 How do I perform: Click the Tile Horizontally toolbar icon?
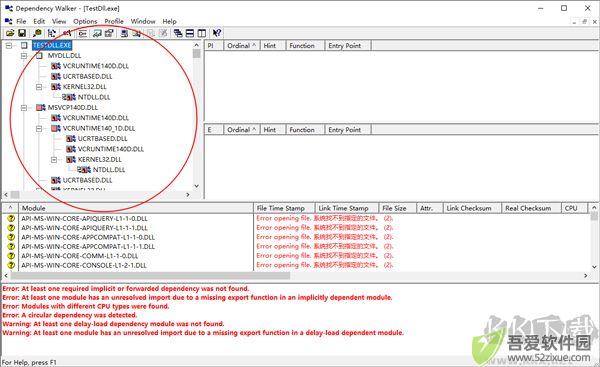pyautogui.click(x=190, y=33)
